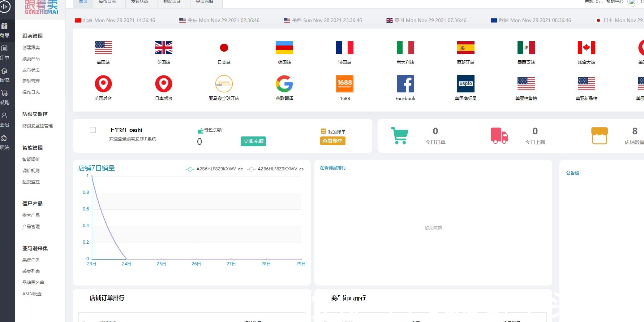Click the 今日订单 counter label
This screenshot has height=322, width=644.
coord(435,142)
